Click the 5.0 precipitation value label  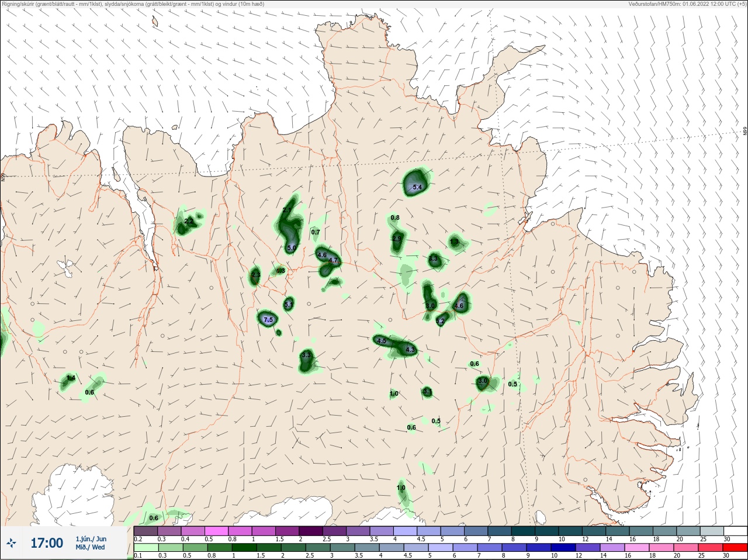(x=292, y=248)
